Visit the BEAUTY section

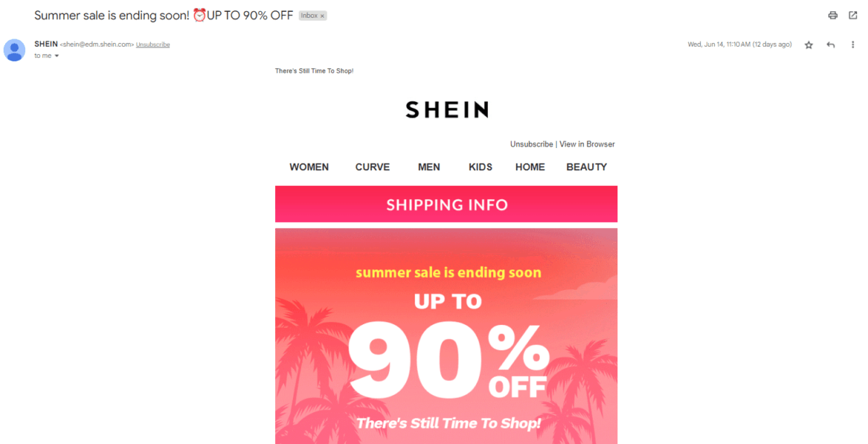coord(586,166)
